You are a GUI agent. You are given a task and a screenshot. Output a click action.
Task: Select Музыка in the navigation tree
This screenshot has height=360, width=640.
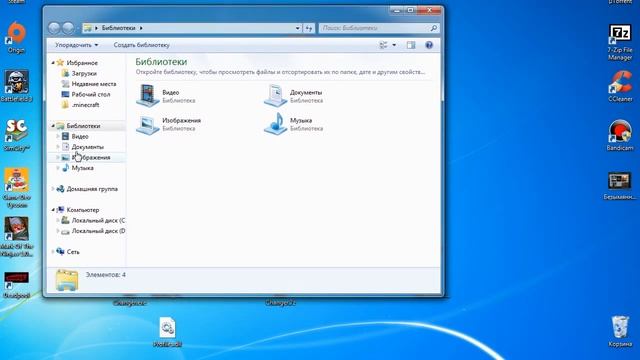click(82, 168)
